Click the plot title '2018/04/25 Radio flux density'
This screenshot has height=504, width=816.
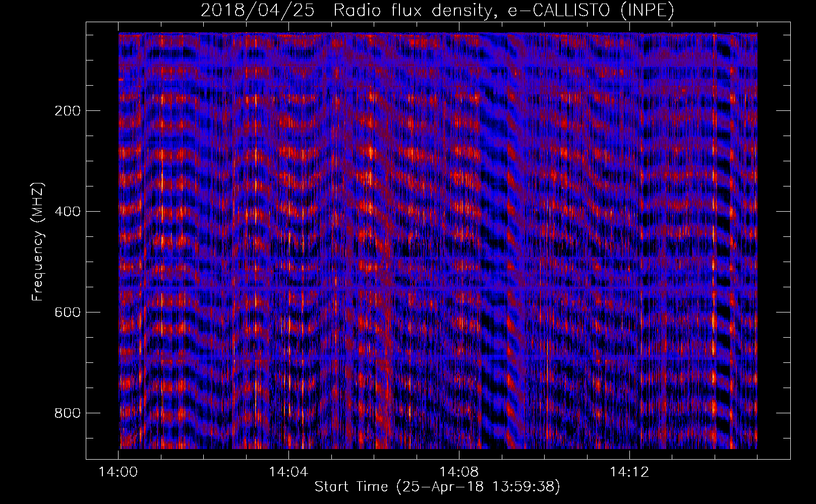tap(438, 11)
